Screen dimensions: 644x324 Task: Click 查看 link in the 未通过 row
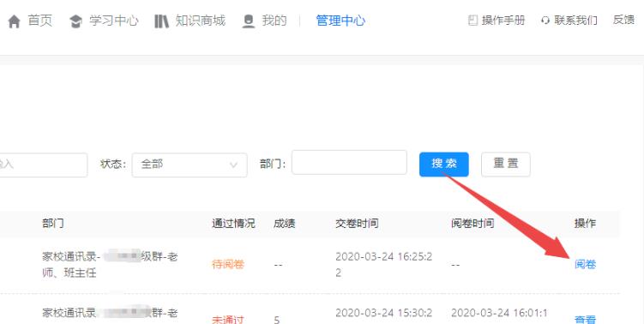pyautogui.click(x=585, y=320)
